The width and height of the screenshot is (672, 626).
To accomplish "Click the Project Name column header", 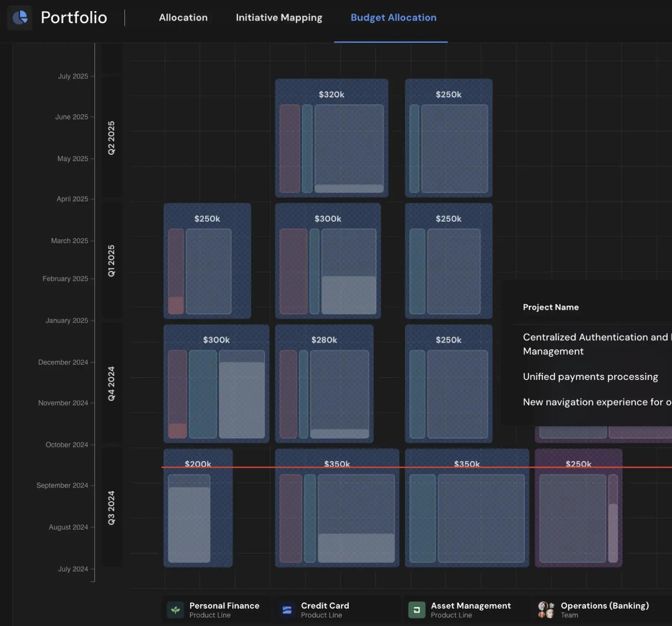I will click(x=551, y=307).
